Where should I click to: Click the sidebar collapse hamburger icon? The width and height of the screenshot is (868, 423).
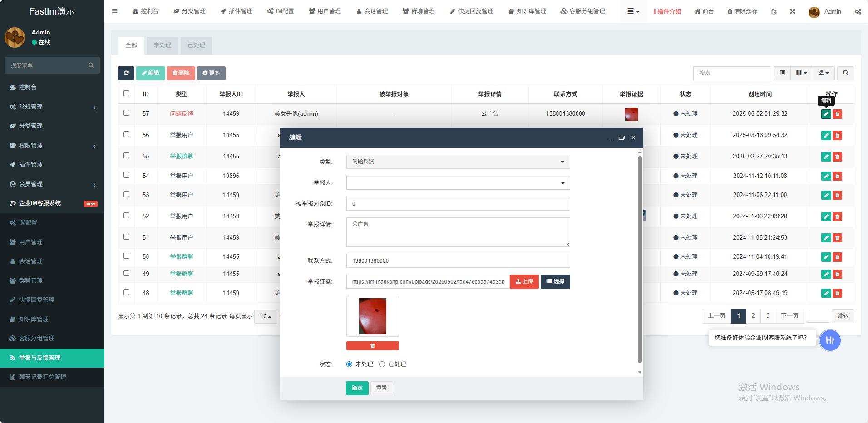(x=115, y=11)
